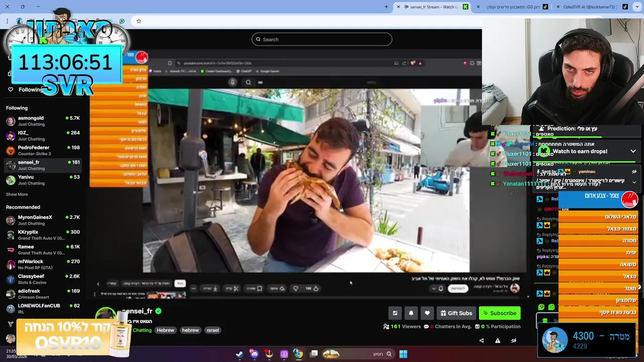Click the israel tag

pyautogui.click(x=213, y=330)
